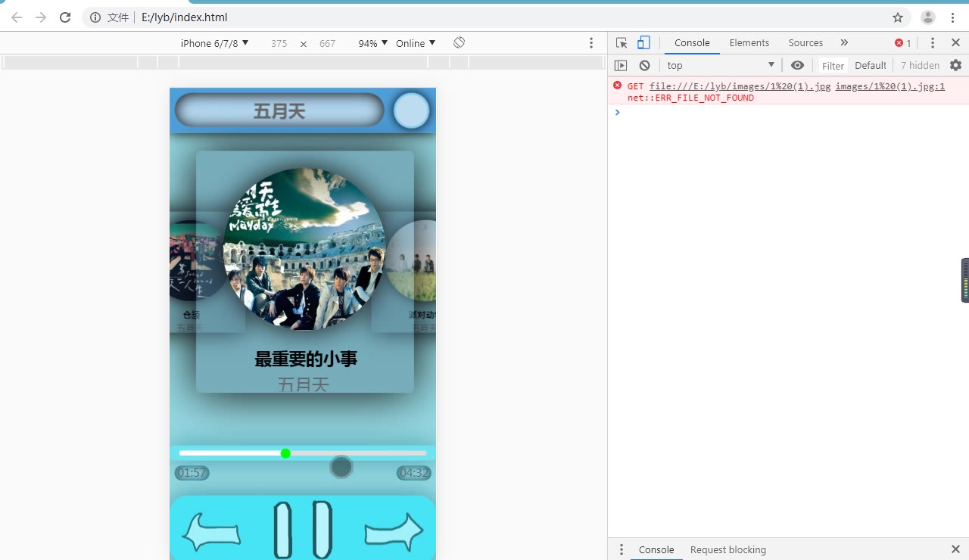Open the Chrome three-dot menu

click(x=952, y=17)
